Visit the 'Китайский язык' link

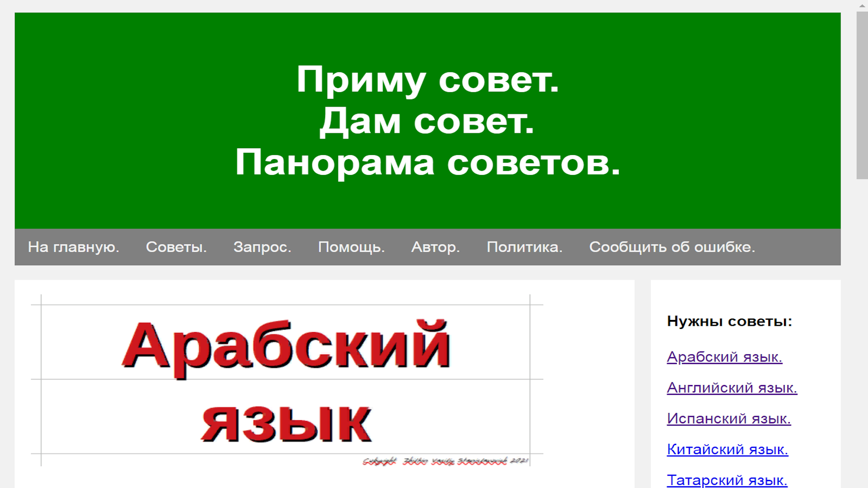point(727,449)
